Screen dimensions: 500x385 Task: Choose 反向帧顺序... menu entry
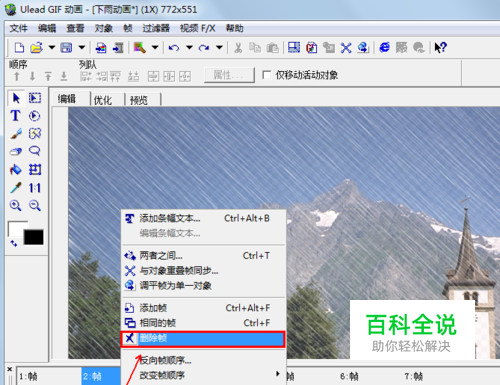click(x=203, y=360)
